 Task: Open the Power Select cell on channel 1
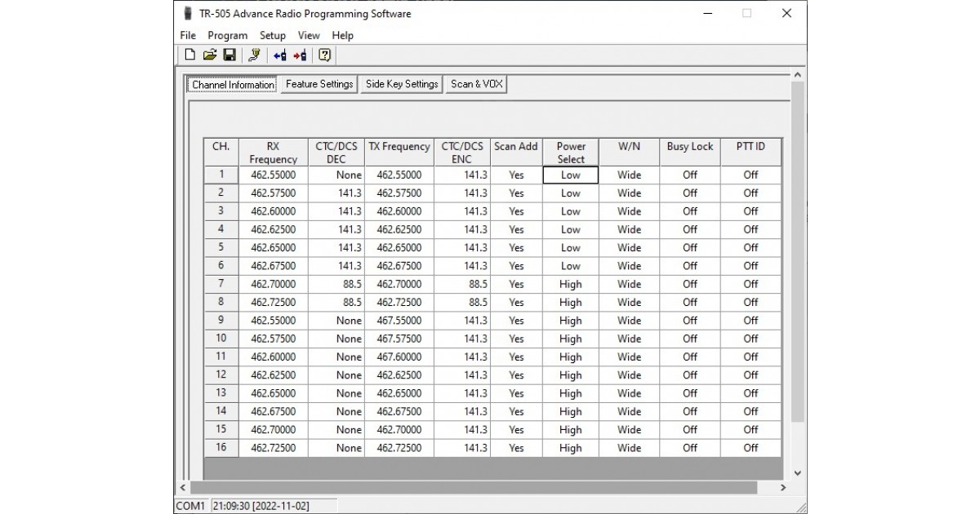click(570, 175)
